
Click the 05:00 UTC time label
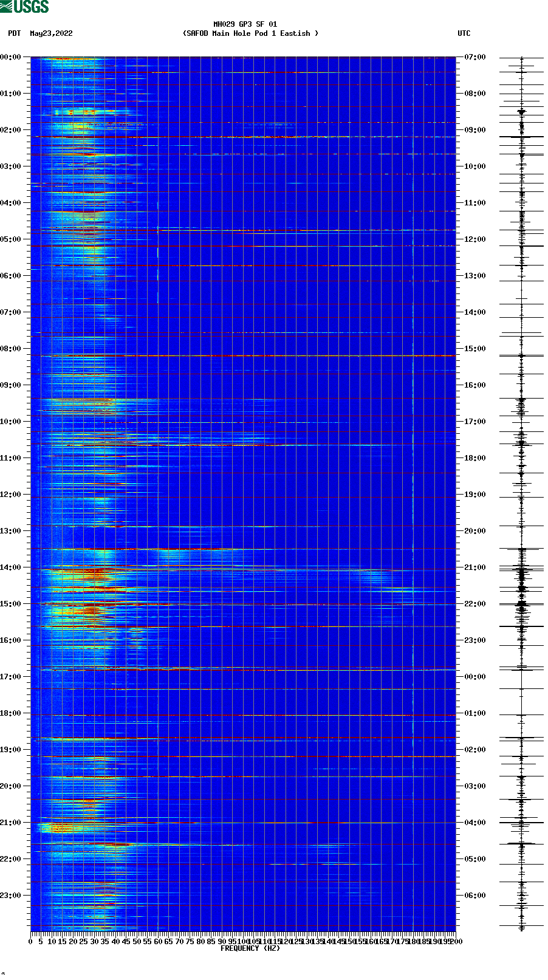[x=475, y=859]
